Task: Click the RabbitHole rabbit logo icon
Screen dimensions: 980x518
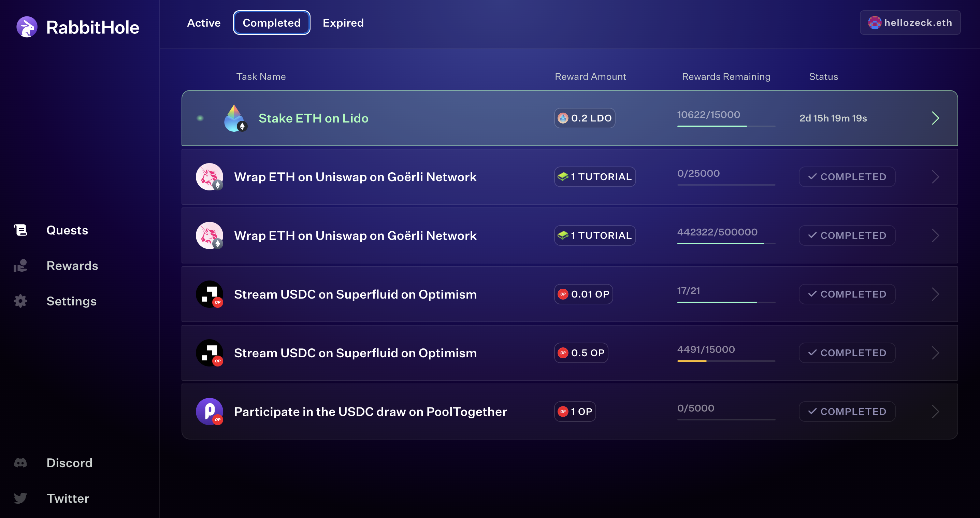Action: (27, 27)
